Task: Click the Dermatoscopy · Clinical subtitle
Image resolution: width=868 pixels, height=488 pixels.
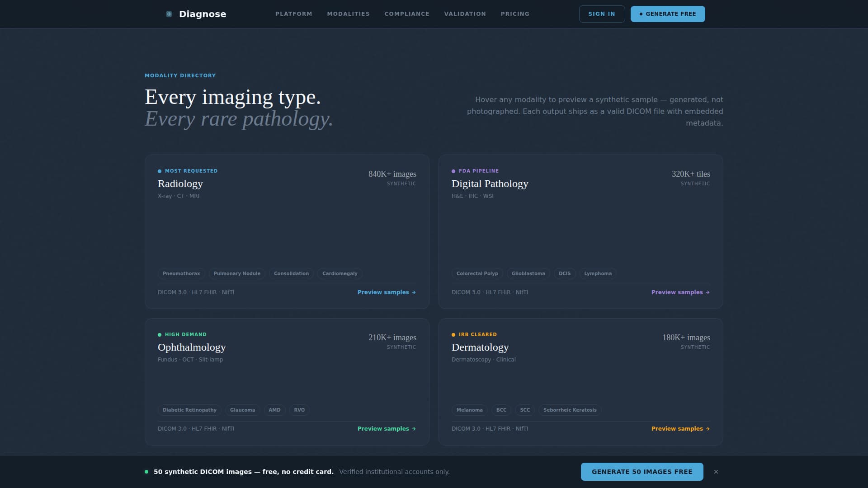Action: click(x=484, y=360)
